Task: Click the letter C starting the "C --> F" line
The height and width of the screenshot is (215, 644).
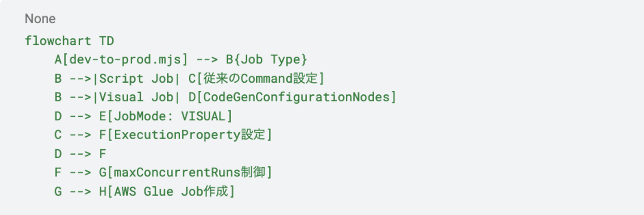Action: pyautogui.click(x=58, y=135)
